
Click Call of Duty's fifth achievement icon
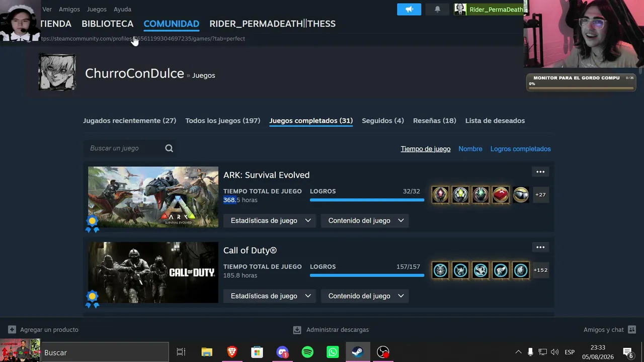pos(521,270)
